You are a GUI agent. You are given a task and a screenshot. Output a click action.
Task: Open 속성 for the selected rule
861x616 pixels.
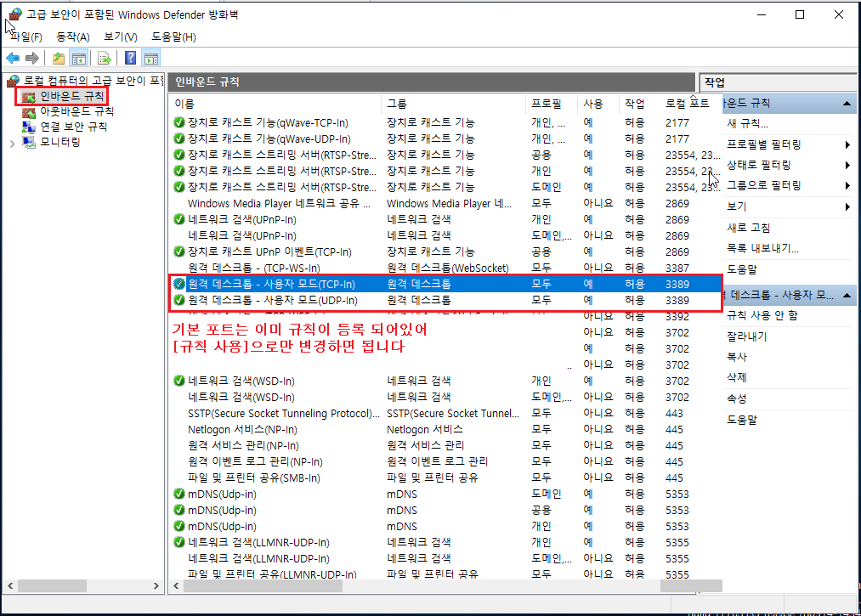tap(737, 398)
